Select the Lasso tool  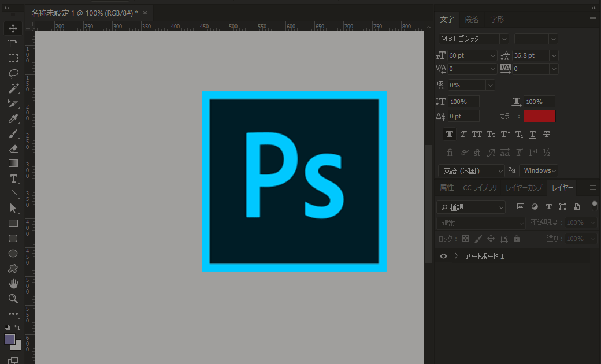(13, 73)
